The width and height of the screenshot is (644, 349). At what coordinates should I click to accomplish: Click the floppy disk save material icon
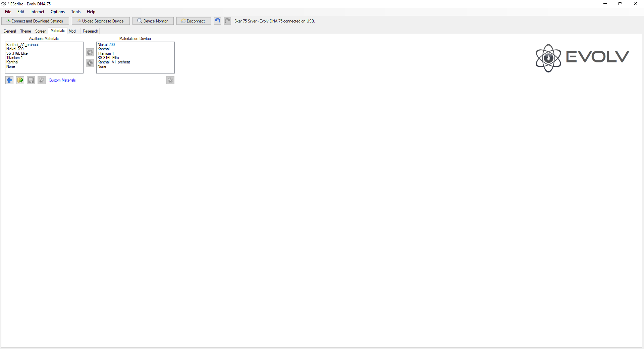[31, 80]
